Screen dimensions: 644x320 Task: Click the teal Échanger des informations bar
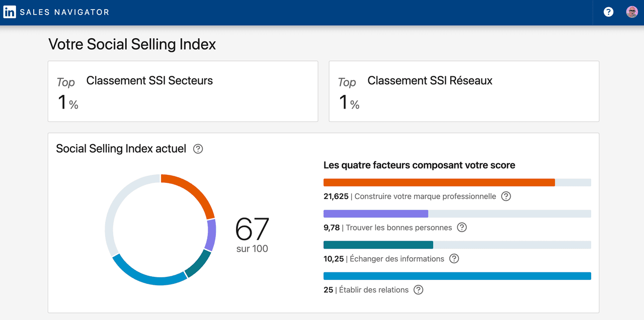click(x=378, y=245)
